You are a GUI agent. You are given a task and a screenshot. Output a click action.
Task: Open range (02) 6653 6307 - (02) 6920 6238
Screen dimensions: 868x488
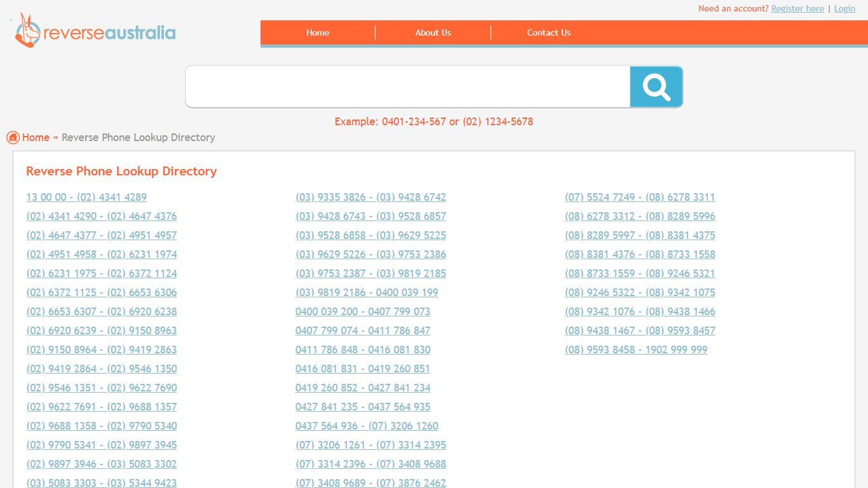coord(102,311)
